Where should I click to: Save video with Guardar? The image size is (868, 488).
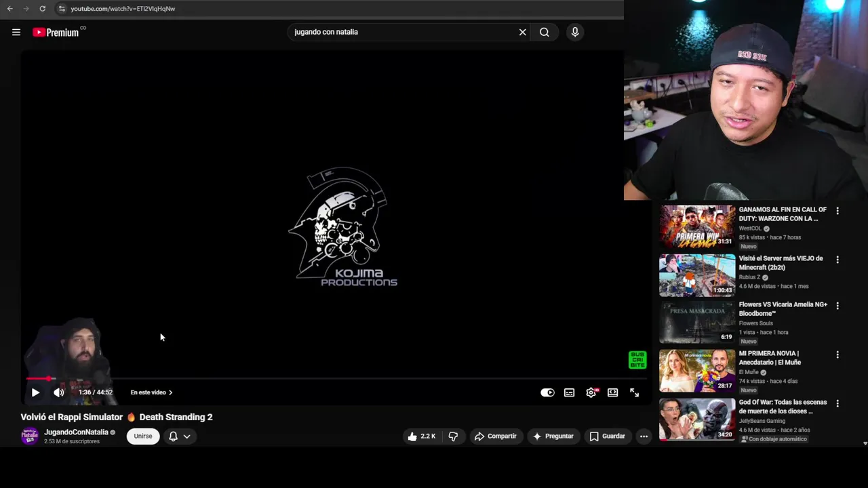click(x=608, y=436)
